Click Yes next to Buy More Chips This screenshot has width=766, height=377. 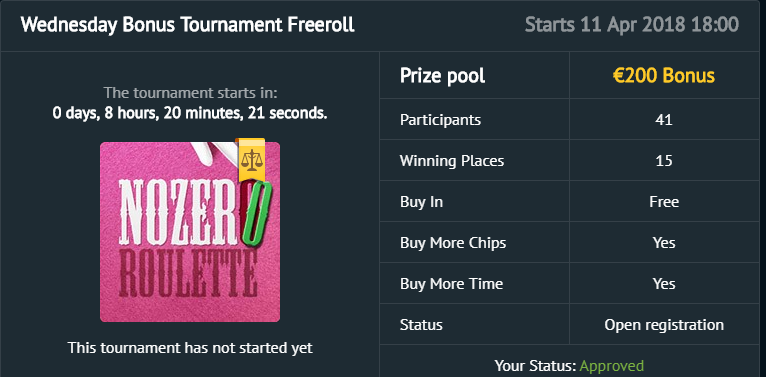tap(664, 243)
